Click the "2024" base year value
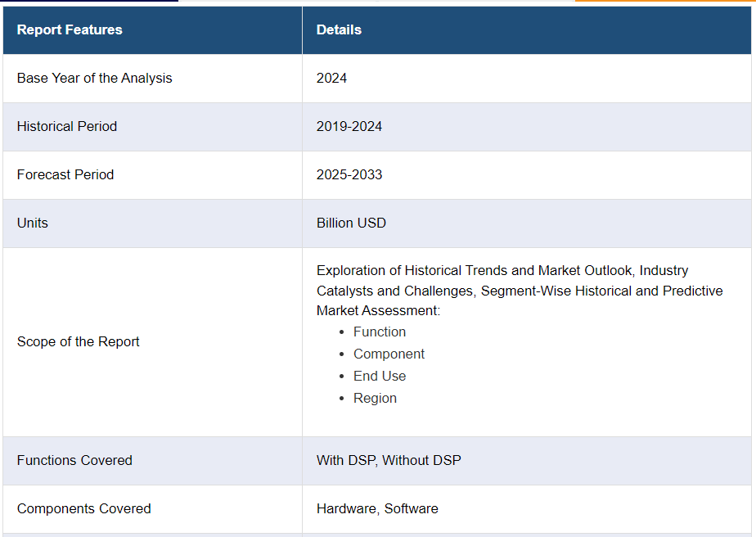This screenshot has width=756, height=537. [331, 78]
